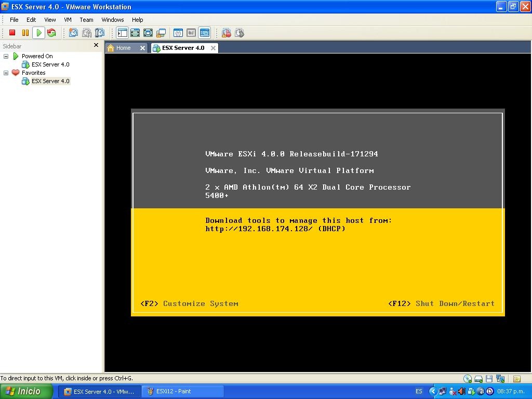Screen dimensions: 532x399
Task: Click the red Power Off stop button
Action: click(x=12, y=33)
